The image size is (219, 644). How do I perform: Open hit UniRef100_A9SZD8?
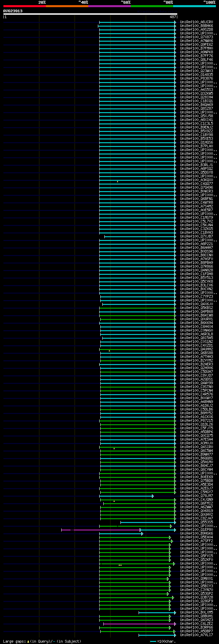196,30
